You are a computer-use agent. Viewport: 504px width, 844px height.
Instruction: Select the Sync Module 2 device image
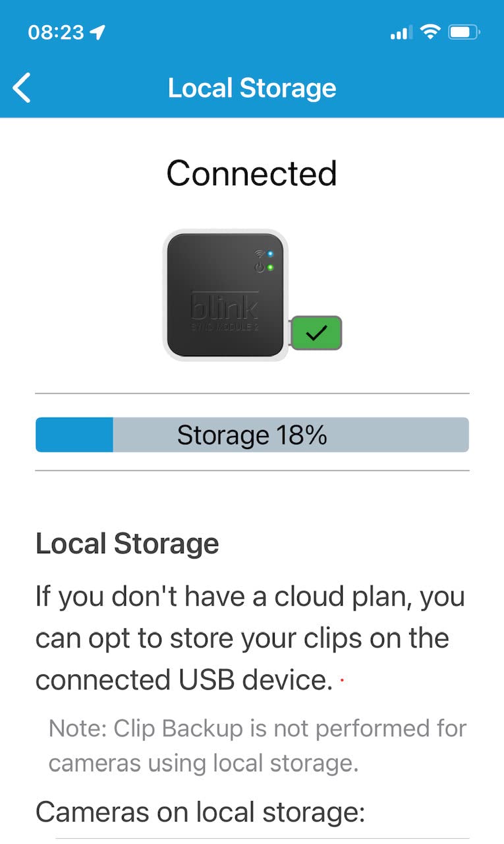[226, 293]
